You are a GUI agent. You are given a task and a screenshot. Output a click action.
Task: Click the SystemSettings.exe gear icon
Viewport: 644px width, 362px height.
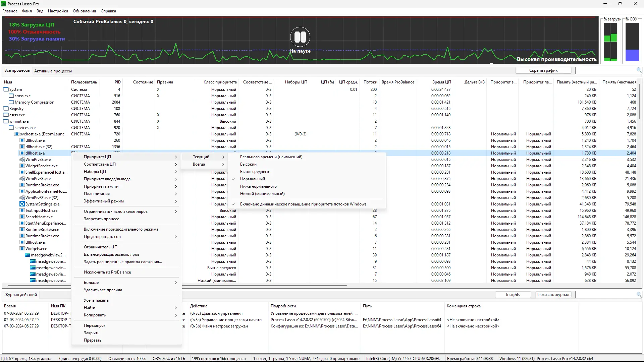(22, 204)
